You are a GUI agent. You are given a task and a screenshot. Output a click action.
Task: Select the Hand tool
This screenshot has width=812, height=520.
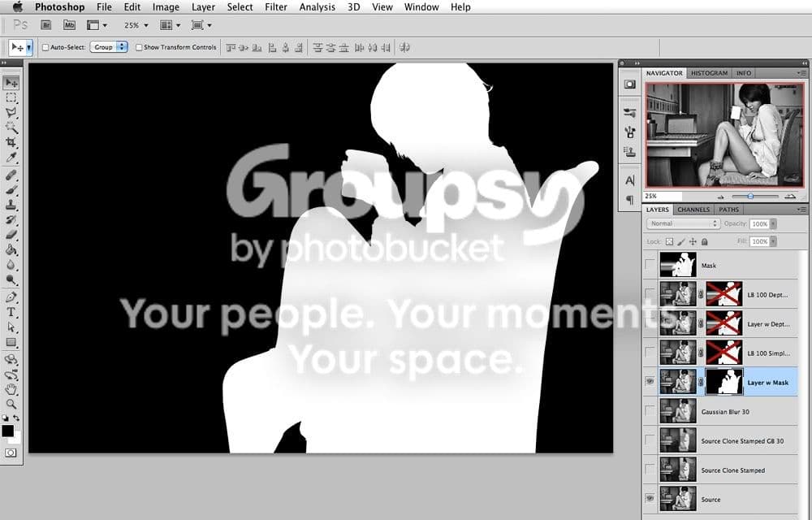pyautogui.click(x=11, y=389)
